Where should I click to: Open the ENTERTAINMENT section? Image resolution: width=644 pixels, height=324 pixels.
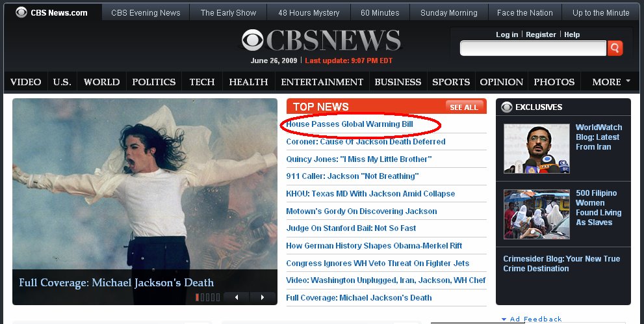tap(322, 82)
